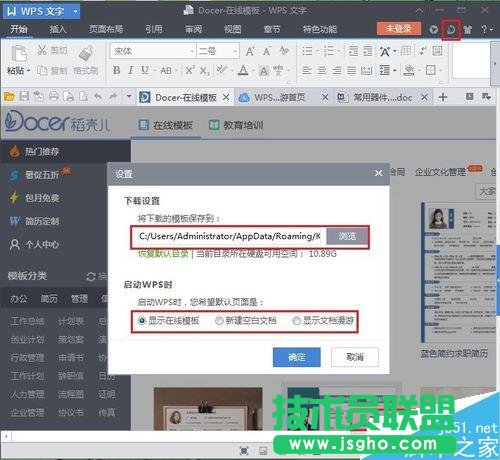Click the download path input field

pos(229,237)
